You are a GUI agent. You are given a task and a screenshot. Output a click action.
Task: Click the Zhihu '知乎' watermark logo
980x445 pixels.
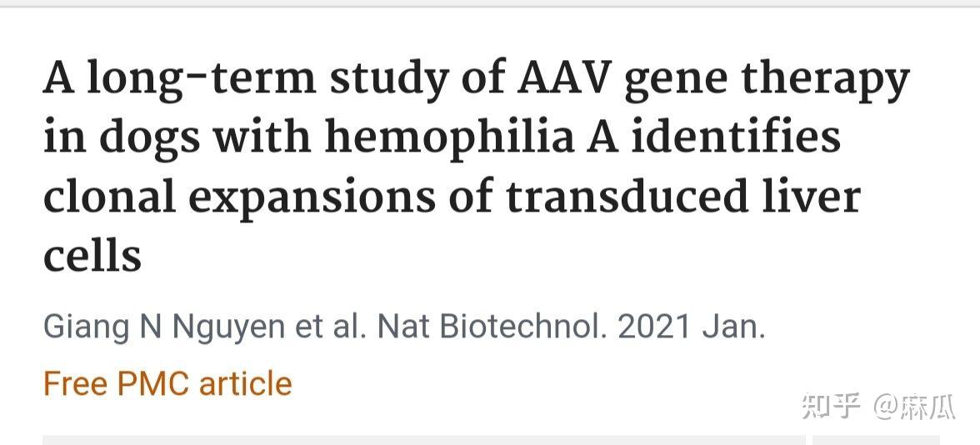(832, 407)
